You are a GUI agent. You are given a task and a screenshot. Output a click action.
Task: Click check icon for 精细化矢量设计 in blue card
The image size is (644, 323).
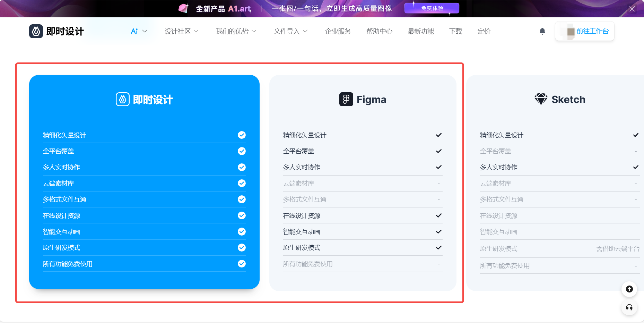[x=242, y=135]
